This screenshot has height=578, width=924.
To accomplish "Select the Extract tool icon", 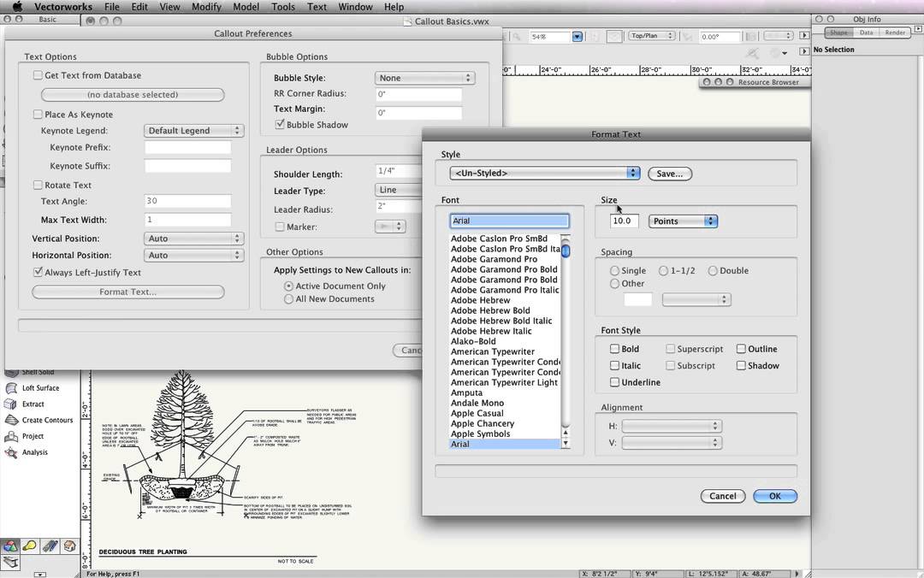I will (x=11, y=404).
